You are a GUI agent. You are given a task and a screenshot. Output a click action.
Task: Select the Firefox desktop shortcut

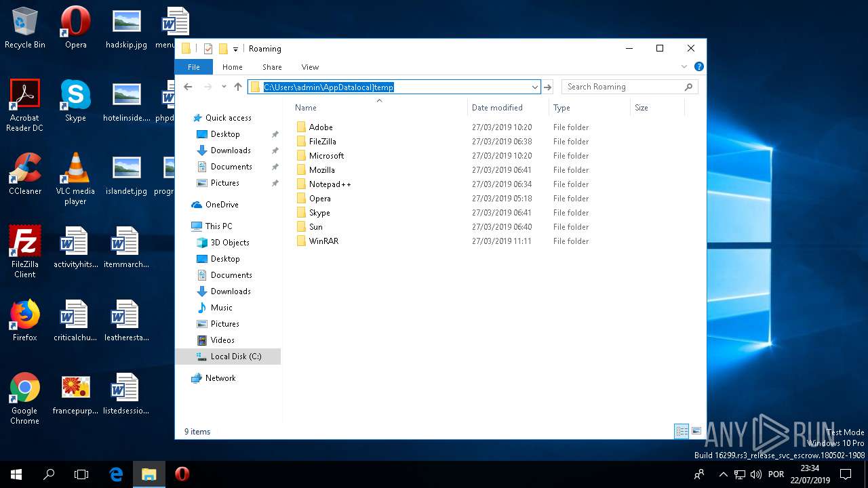point(25,321)
